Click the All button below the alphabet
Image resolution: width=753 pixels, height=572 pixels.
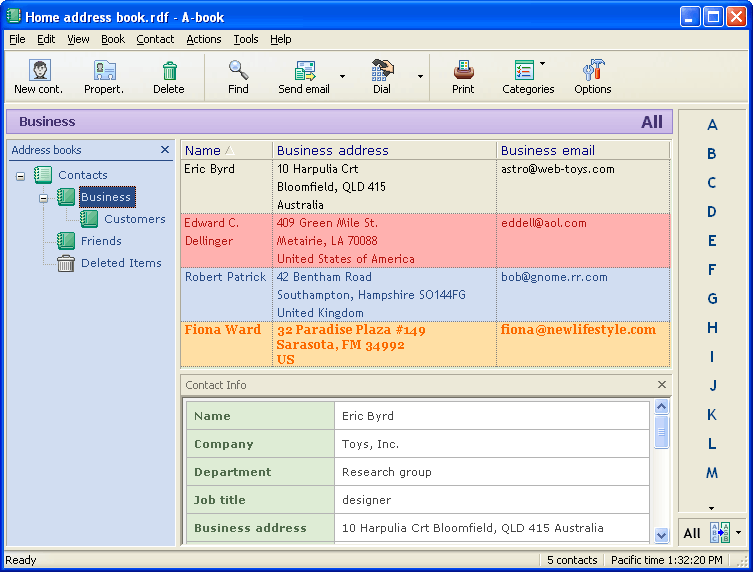pos(692,533)
